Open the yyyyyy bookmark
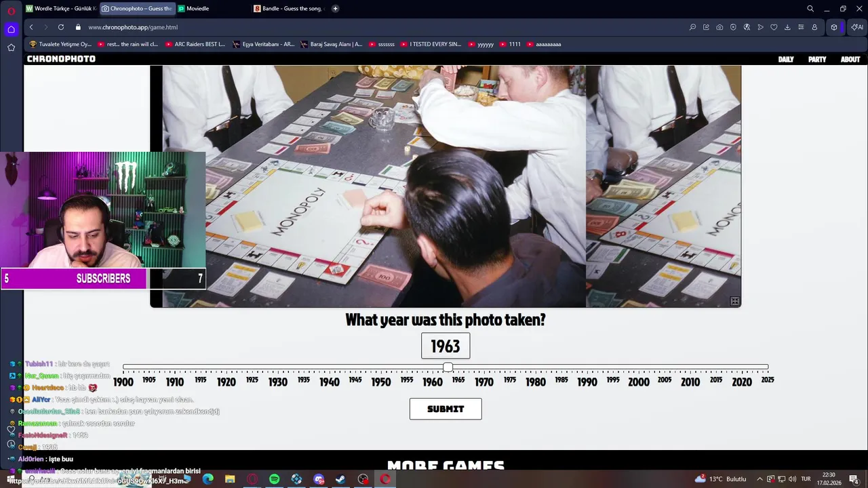This screenshot has width=868, height=488. pyautogui.click(x=481, y=44)
